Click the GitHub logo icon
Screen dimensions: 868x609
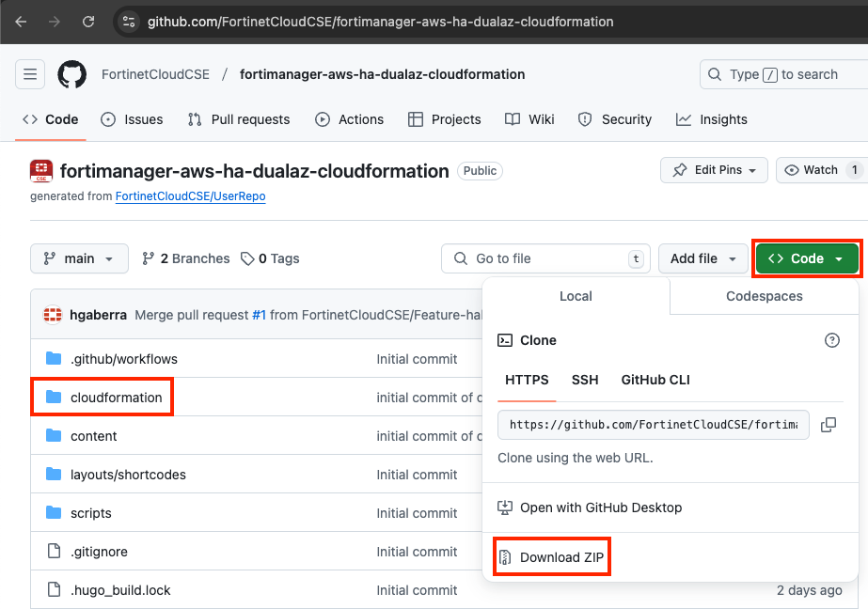(x=72, y=74)
